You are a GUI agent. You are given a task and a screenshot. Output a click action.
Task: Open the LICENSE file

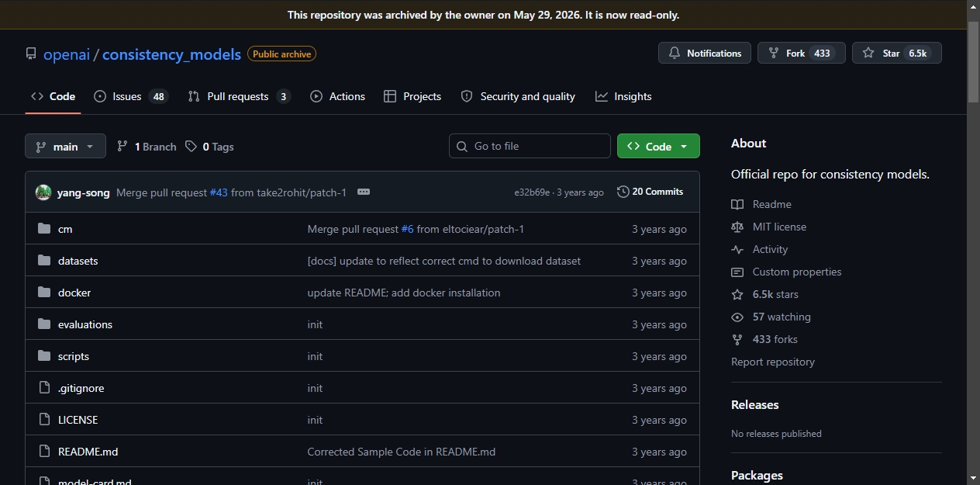(x=78, y=420)
